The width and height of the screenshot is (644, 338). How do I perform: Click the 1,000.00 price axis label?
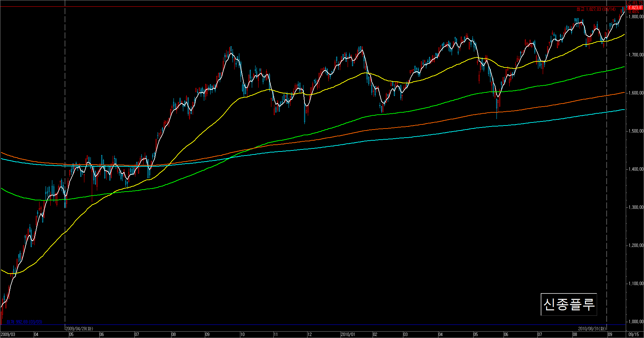click(x=636, y=321)
